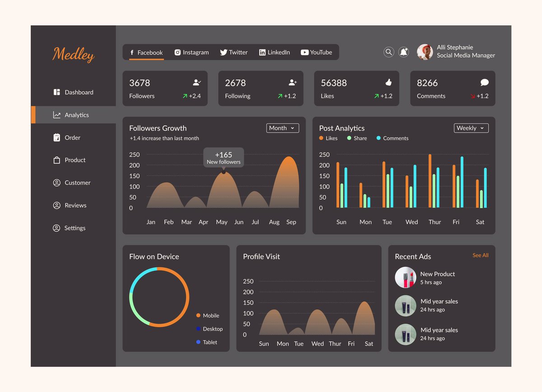Click the Facebook logo icon
This screenshot has width=542, height=392.
[x=132, y=52]
